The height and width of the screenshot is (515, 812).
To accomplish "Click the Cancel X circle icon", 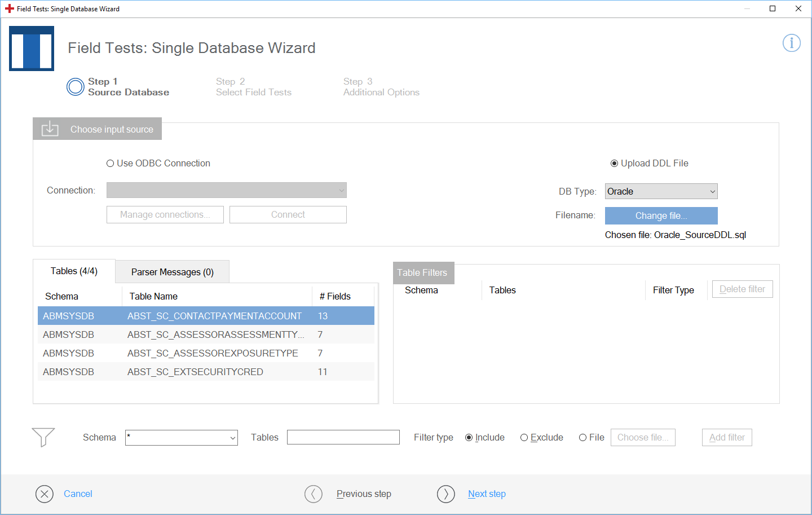I will click(x=45, y=494).
